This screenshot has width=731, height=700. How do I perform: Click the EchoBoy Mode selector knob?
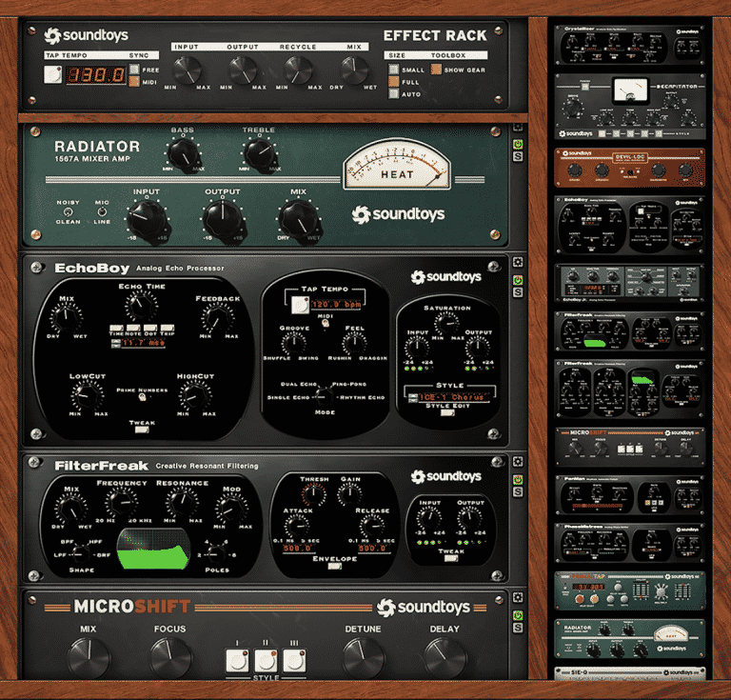click(x=325, y=396)
